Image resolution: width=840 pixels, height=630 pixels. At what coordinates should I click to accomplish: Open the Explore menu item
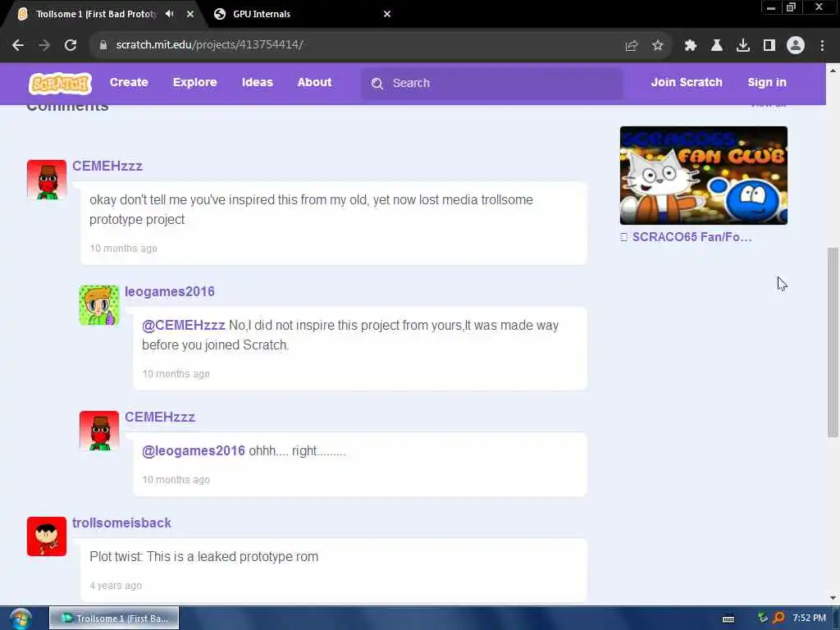(x=195, y=83)
